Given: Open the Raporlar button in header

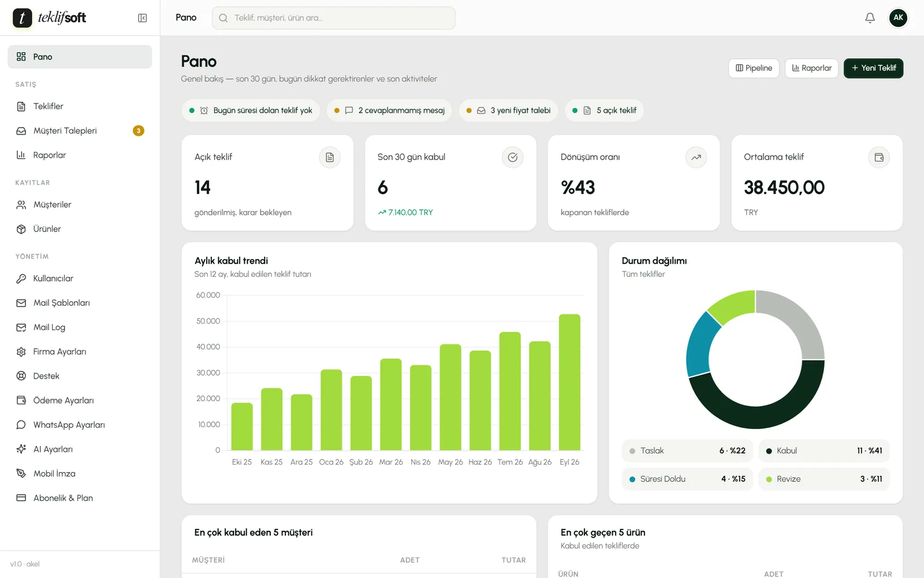Looking at the screenshot, I should tap(811, 68).
